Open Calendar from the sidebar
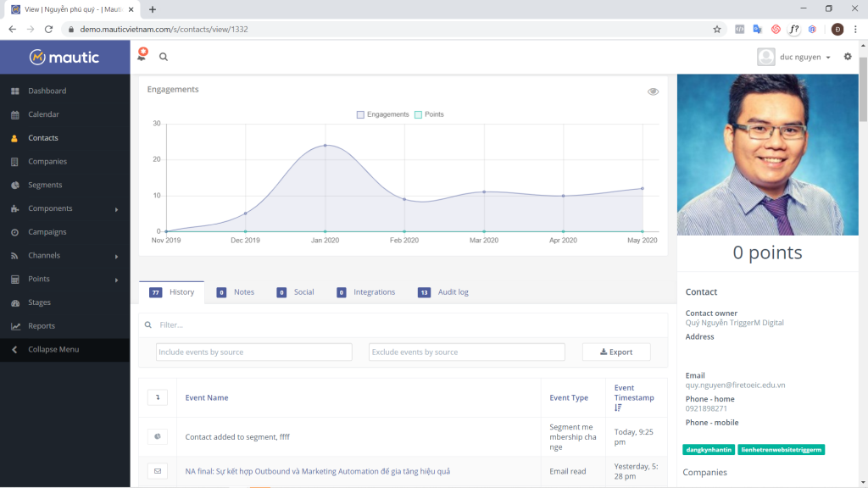Image resolution: width=868 pixels, height=488 pixels. click(x=43, y=114)
